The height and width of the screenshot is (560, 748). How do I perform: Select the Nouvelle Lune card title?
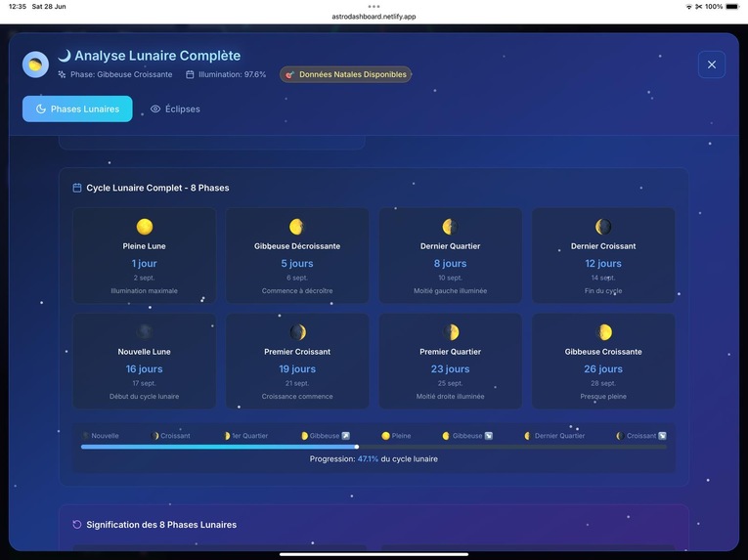(144, 352)
